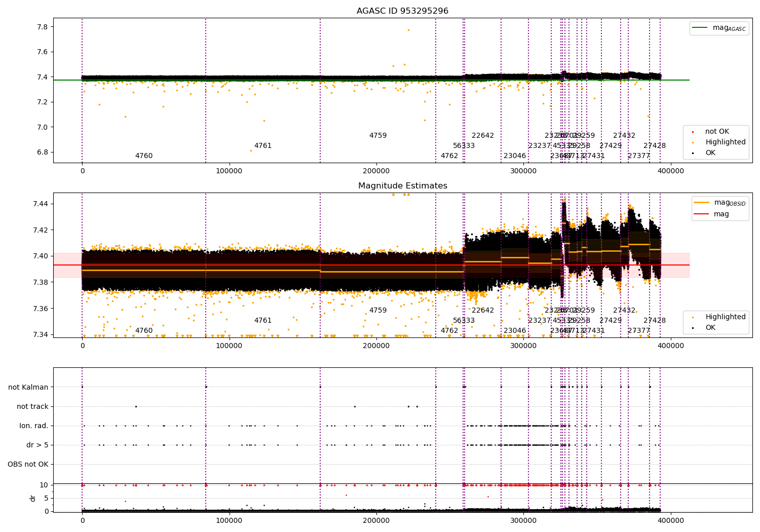The height and width of the screenshot is (532, 760).
Task: Click the 7.38 tick on the middle y-axis
Action: coord(40,282)
